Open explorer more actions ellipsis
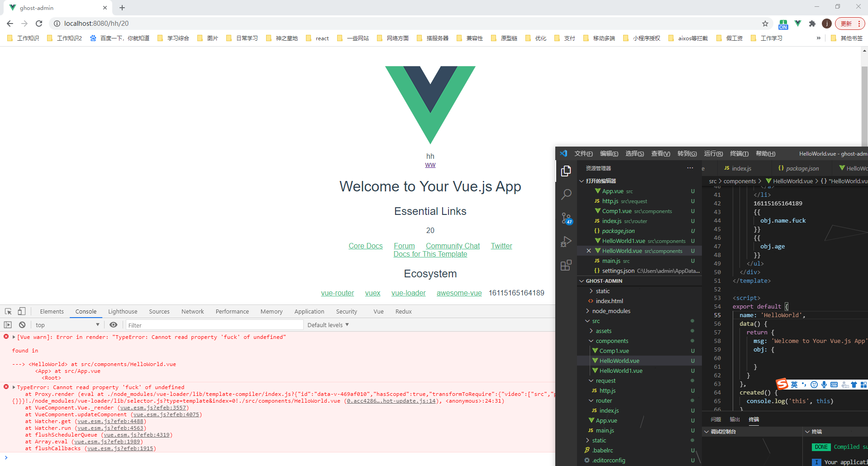The image size is (868, 466). [690, 168]
